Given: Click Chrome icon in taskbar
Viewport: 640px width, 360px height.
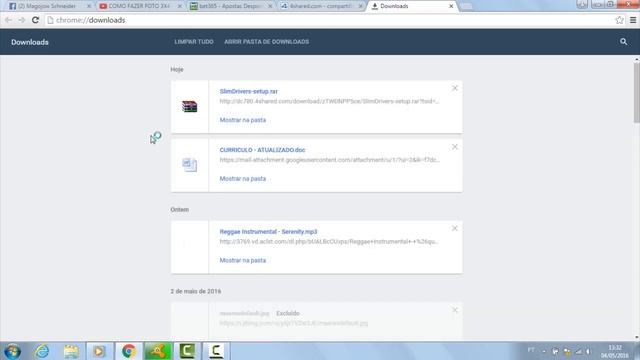Looking at the screenshot, I should click(129, 351).
